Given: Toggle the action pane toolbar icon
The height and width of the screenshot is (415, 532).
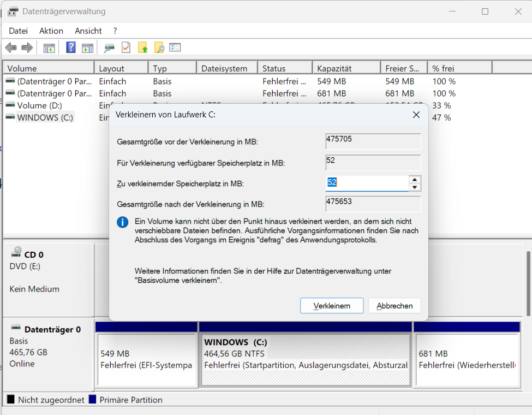Looking at the screenshot, I should 87,48.
